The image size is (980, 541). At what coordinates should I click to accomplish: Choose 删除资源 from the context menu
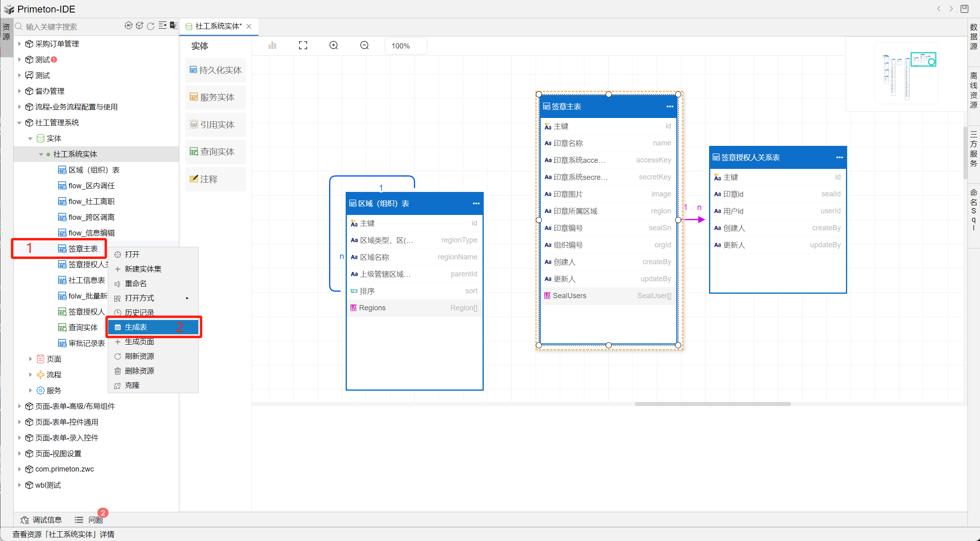pyautogui.click(x=139, y=371)
